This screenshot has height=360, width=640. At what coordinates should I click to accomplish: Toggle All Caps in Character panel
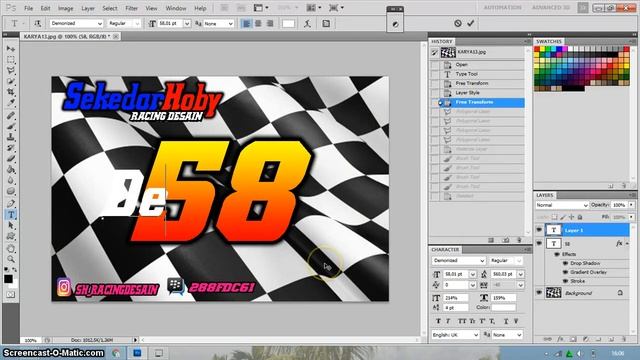pos(462,321)
